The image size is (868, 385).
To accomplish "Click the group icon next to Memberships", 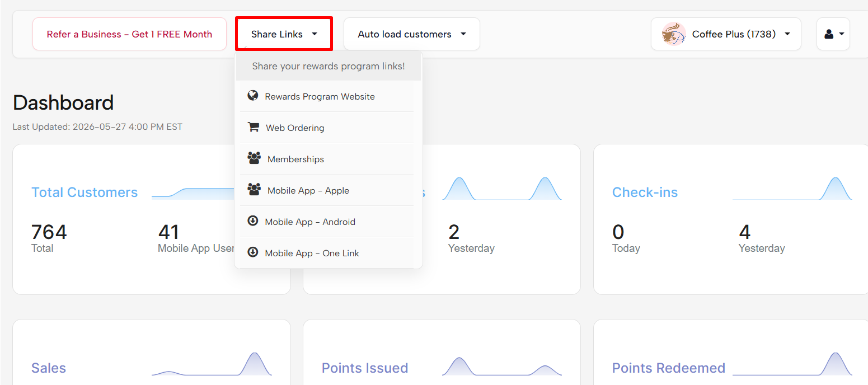I will (254, 158).
